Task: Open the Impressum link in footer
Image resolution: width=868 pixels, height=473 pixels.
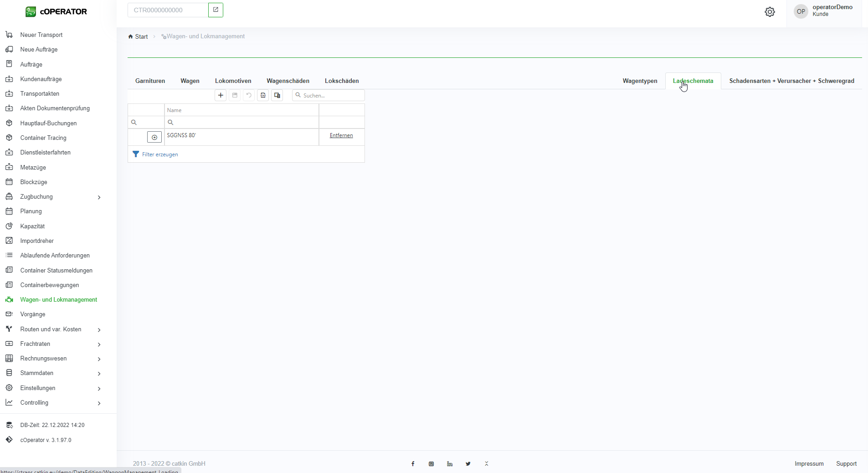Action: [x=809, y=464]
